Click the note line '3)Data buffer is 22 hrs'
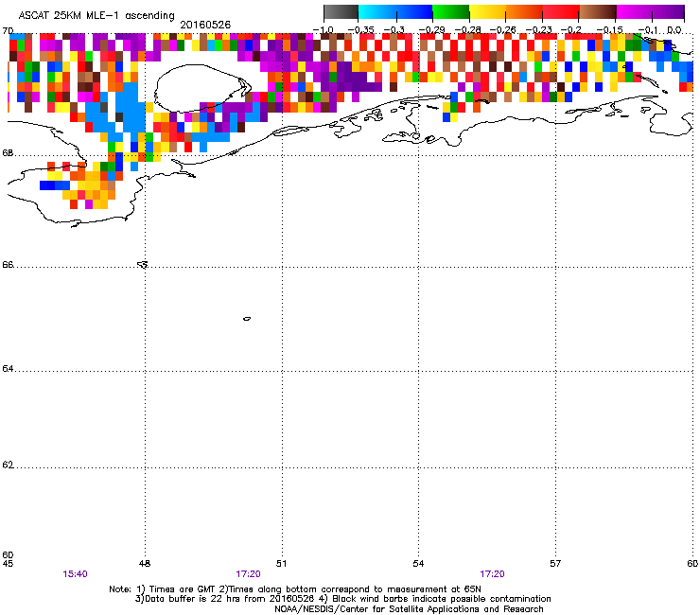The width and height of the screenshot is (700, 615). [x=342, y=599]
